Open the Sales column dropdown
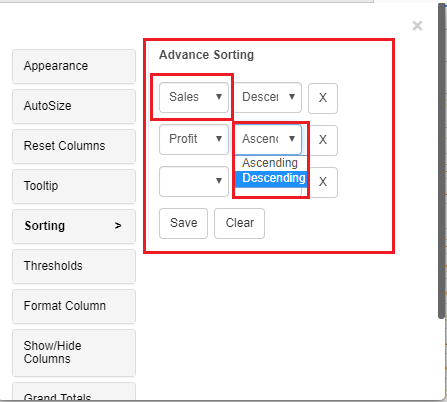Image resolution: width=447 pixels, height=402 pixels. 194,97
